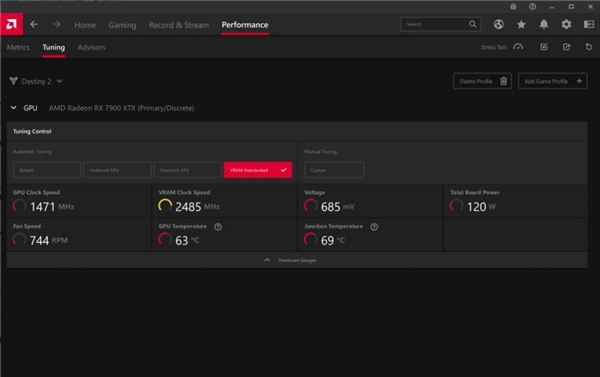Click the Delete Profile button
600x377 pixels.
[482, 81]
